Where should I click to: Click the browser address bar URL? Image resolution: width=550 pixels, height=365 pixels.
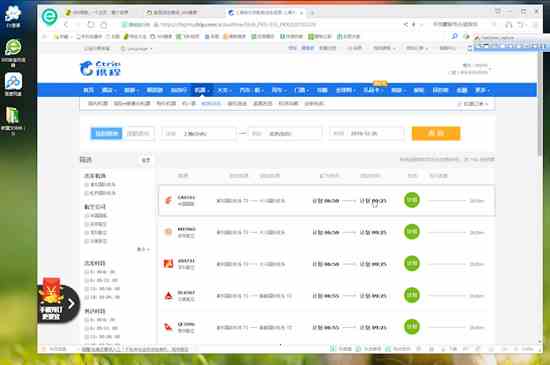tap(239, 25)
